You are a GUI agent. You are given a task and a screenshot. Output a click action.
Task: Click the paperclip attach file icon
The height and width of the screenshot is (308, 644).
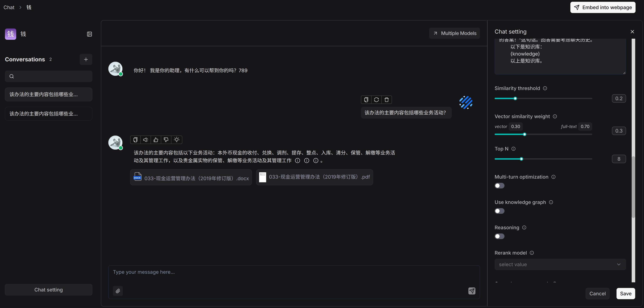(118, 291)
